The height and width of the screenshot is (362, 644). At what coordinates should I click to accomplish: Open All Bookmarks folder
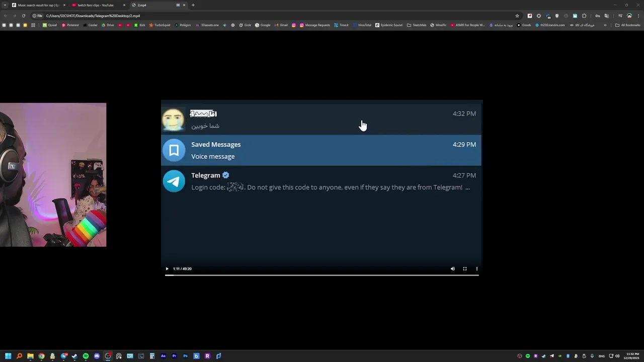pyautogui.click(x=628, y=25)
